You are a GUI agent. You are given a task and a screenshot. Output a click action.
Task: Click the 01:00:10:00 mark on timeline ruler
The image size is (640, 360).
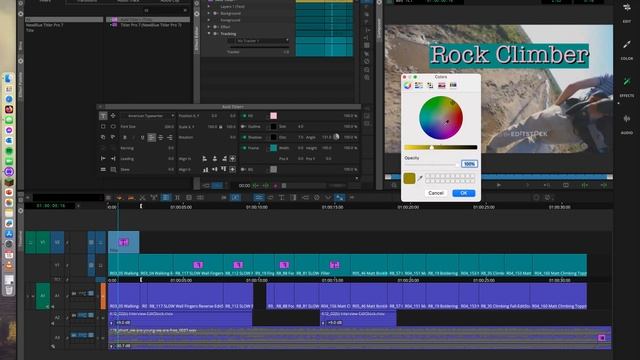tap(257, 207)
